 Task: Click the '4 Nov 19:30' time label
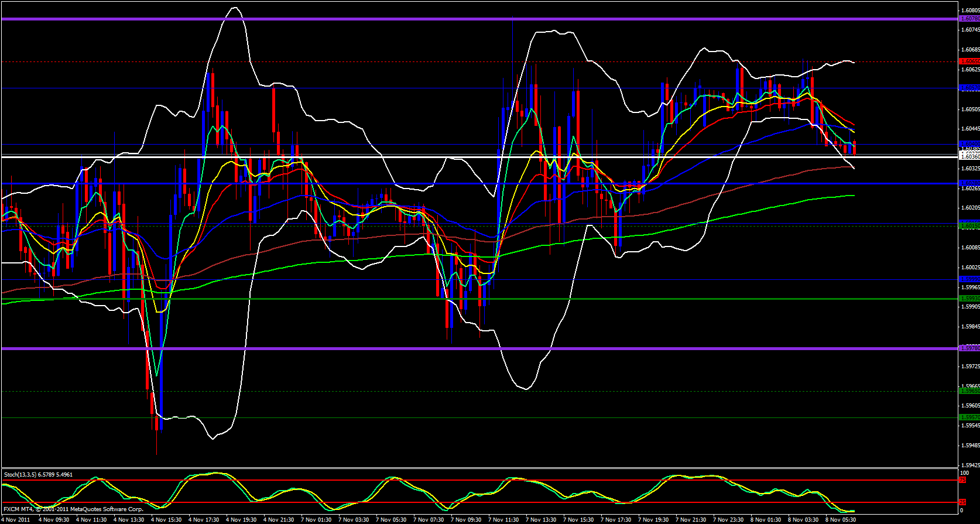point(241,519)
